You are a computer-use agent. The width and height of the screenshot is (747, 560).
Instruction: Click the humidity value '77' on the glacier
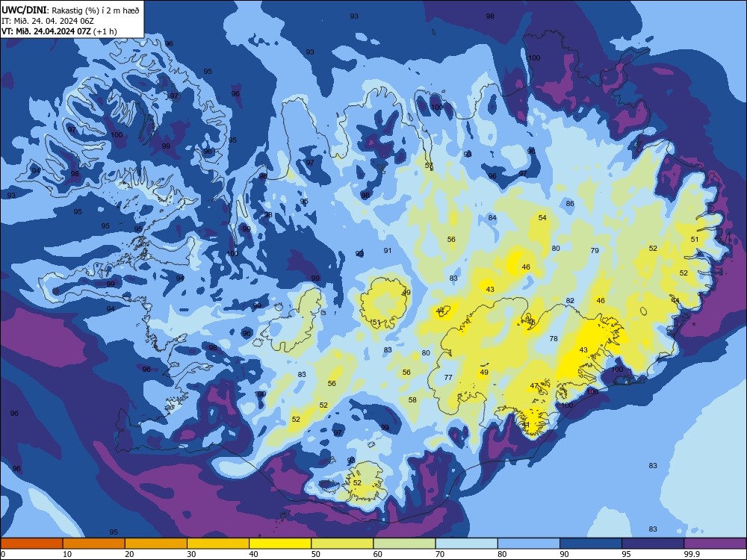coord(447,377)
